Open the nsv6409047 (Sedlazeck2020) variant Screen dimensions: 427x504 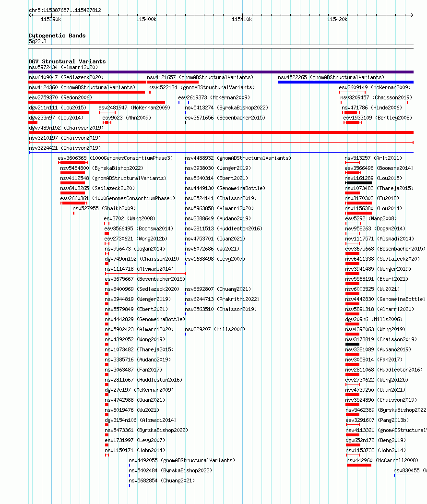tap(66, 77)
